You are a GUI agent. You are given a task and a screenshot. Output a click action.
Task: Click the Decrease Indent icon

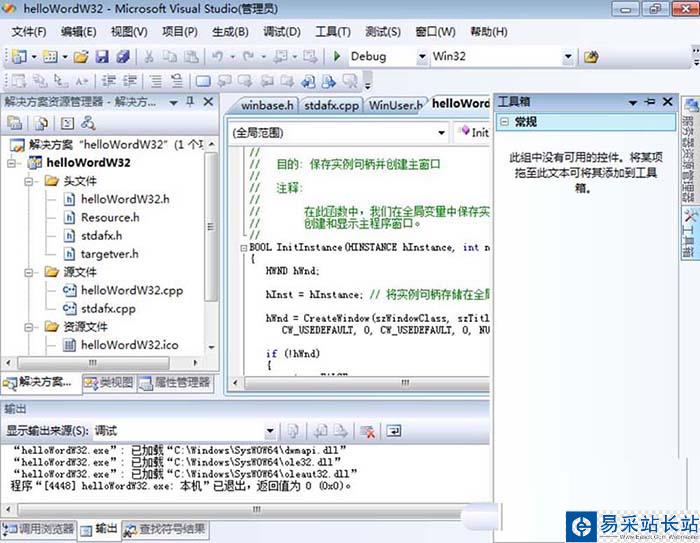(108, 81)
